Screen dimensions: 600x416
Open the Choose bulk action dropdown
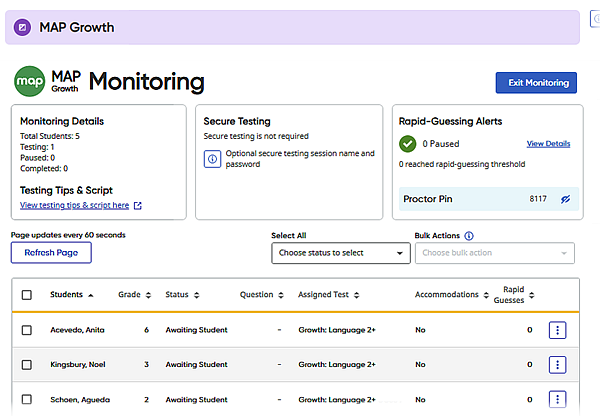click(x=494, y=253)
